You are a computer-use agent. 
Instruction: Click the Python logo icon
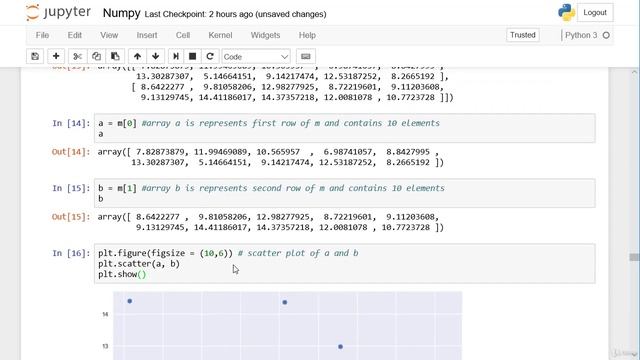point(567,12)
